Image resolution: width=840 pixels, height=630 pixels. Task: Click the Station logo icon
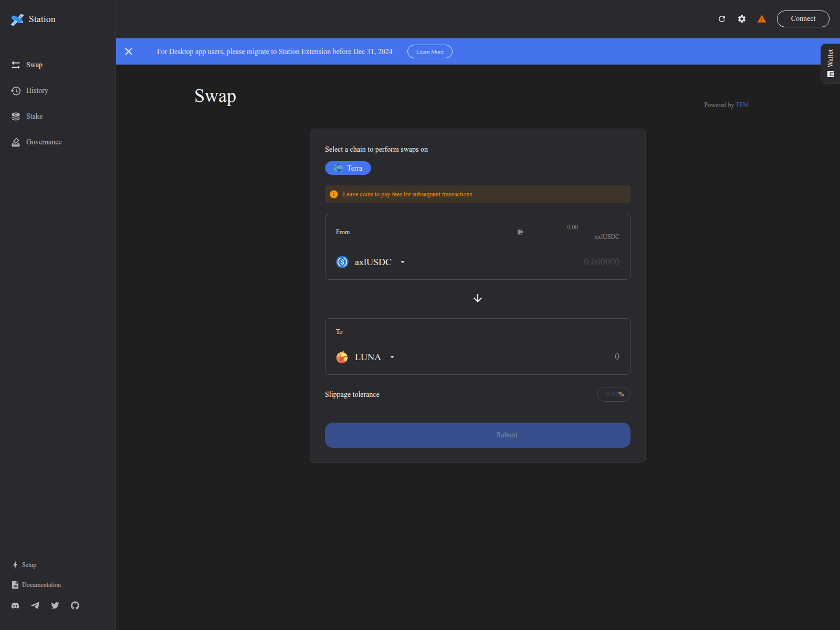(17, 19)
